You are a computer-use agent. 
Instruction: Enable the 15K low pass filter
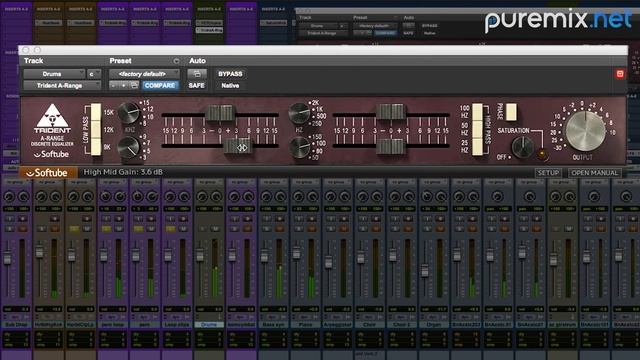[96, 112]
